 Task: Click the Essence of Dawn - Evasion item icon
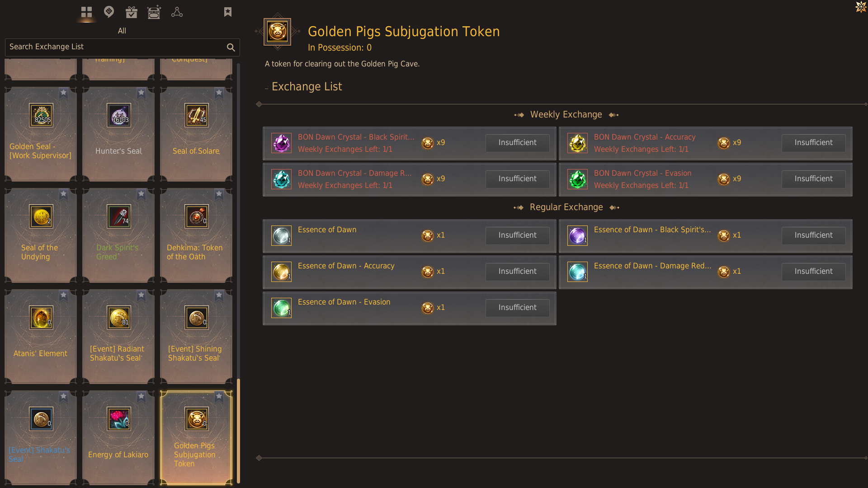pos(281,308)
